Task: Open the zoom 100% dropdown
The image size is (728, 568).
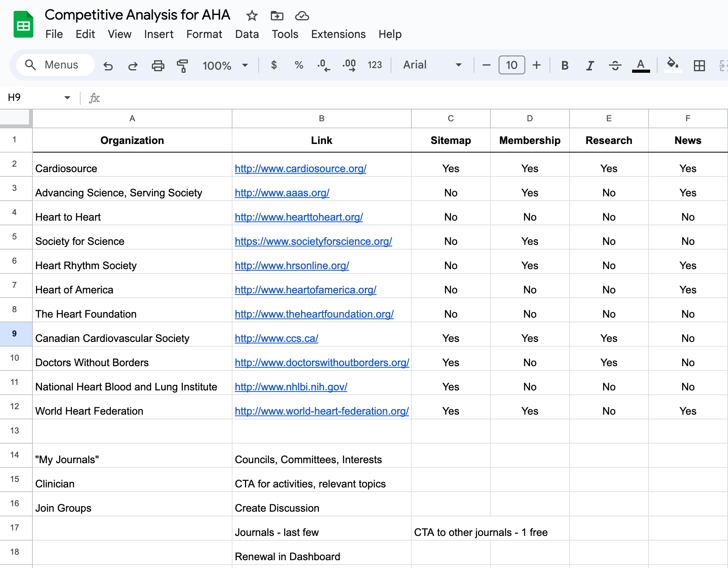Action: click(x=225, y=65)
